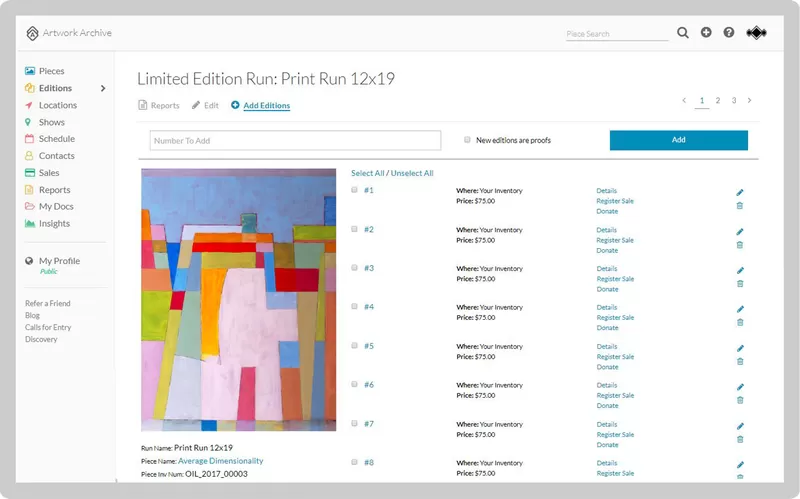This screenshot has height=499, width=800.
Task: Click the Refer a Friend link
Action: [48, 303]
